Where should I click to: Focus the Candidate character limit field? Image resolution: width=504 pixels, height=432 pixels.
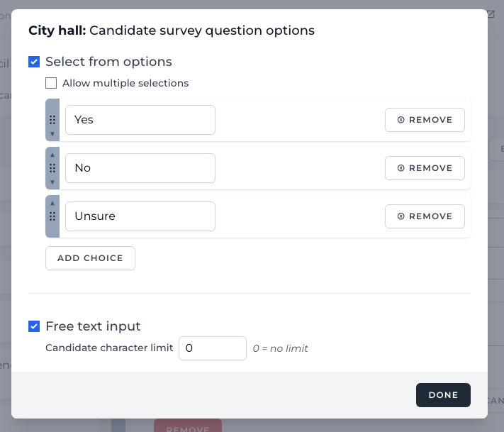point(212,348)
